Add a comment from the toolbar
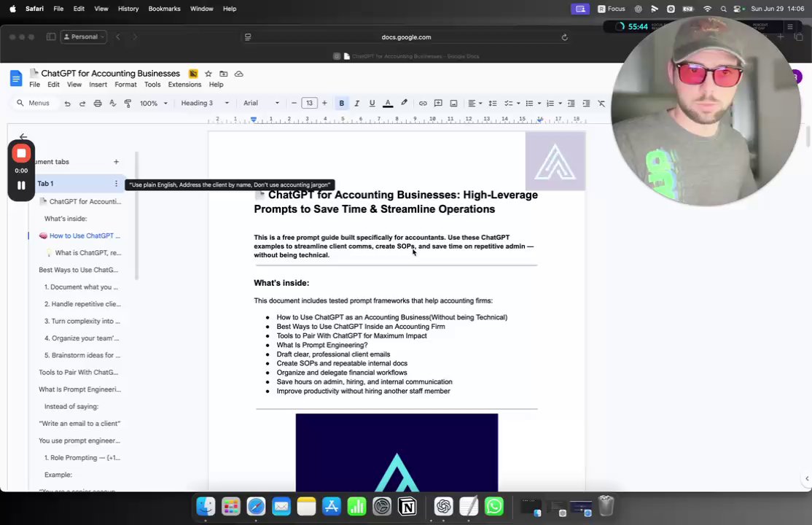 coord(438,103)
